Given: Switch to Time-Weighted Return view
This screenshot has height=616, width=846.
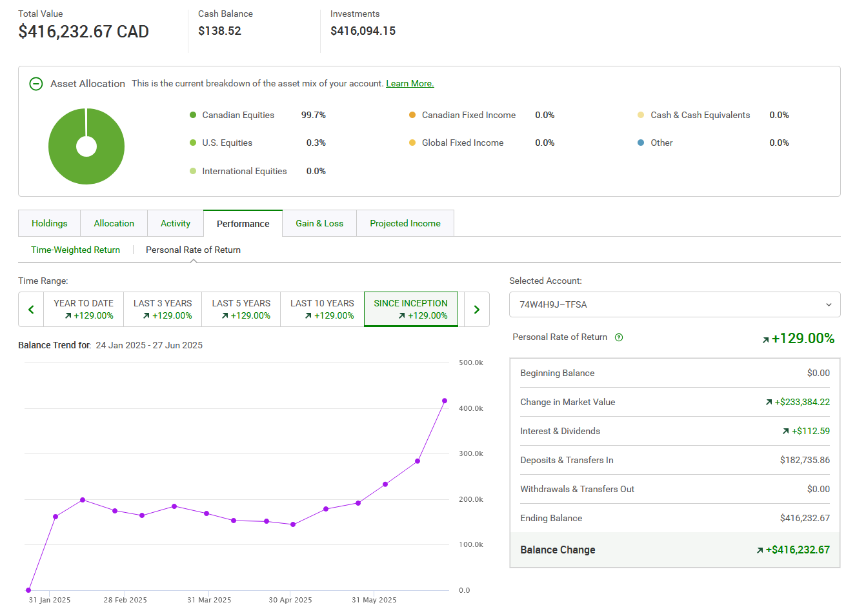Looking at the screenshot, I should tap(76, 250).
